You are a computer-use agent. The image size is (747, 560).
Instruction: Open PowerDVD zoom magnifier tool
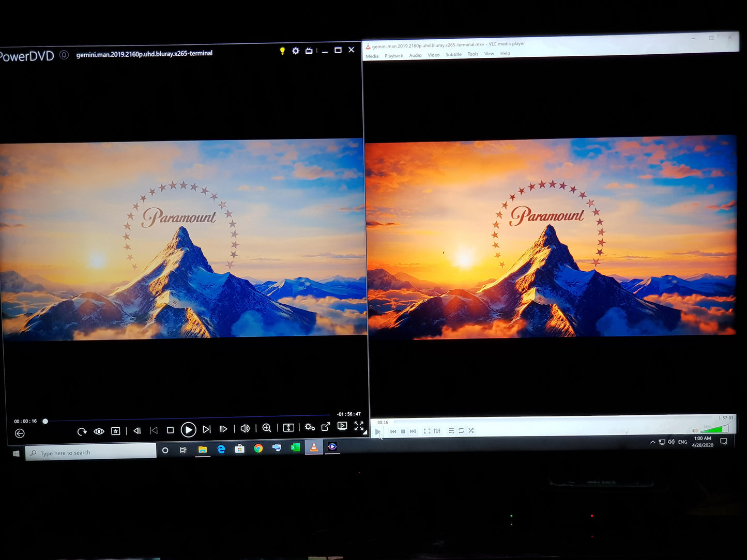coord(267,428)
